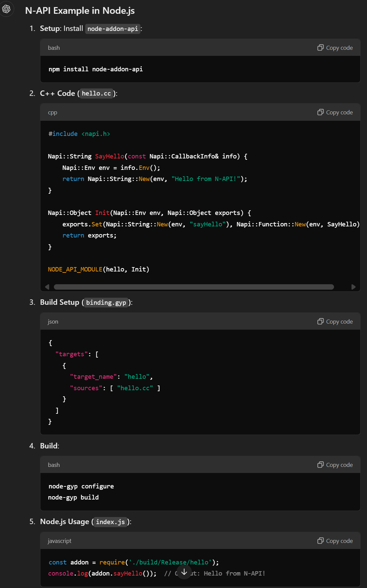
Task: Click the scroll-to-bottom down arrow button
Action: 184,572
